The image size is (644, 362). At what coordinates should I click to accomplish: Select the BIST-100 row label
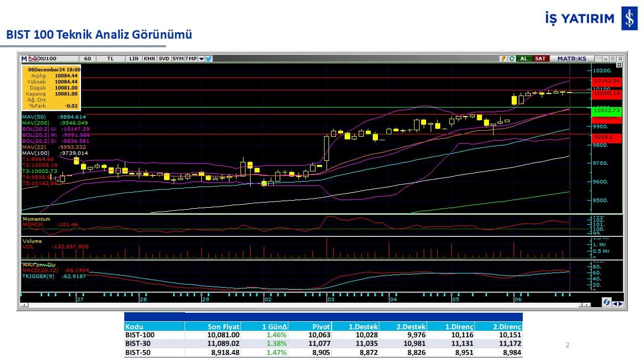click(139, 335)
